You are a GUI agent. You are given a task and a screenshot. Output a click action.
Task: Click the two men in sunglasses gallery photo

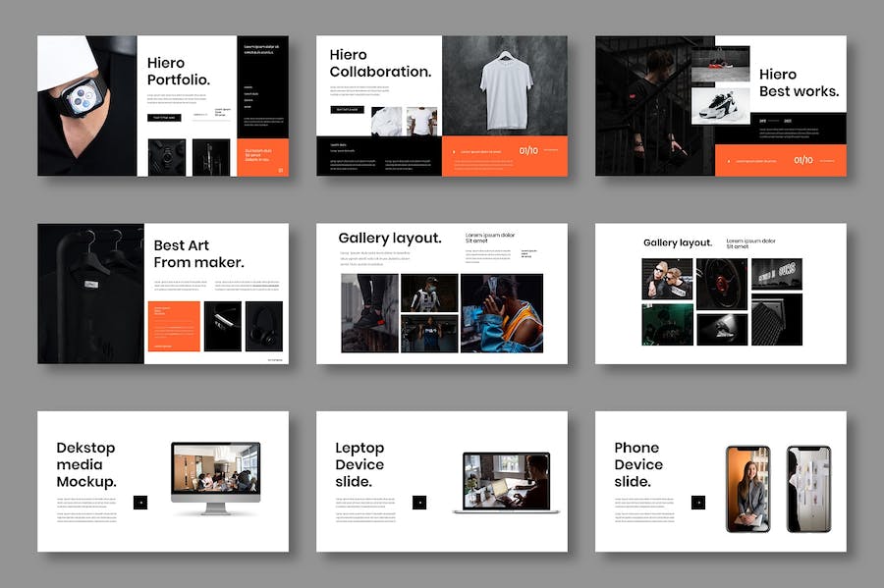coord(667,279)
